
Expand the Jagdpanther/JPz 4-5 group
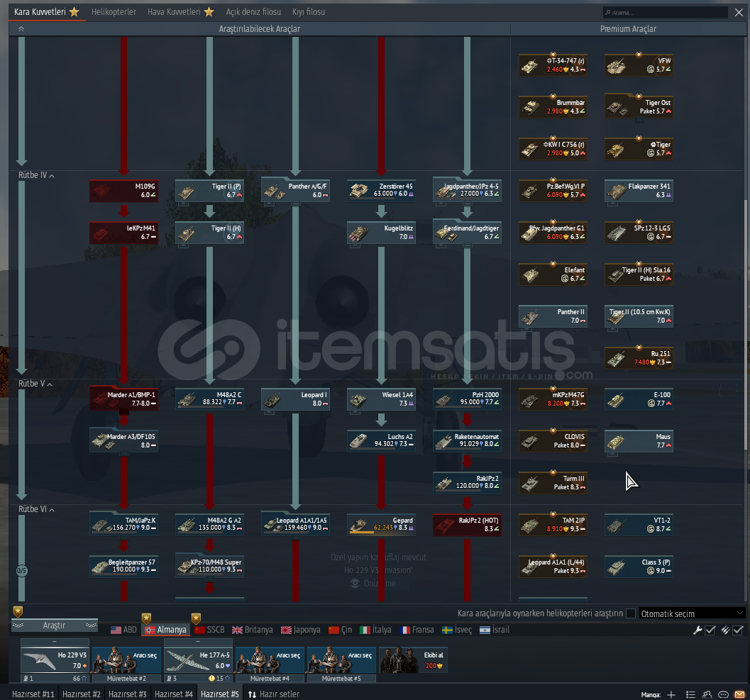[468, 204]
